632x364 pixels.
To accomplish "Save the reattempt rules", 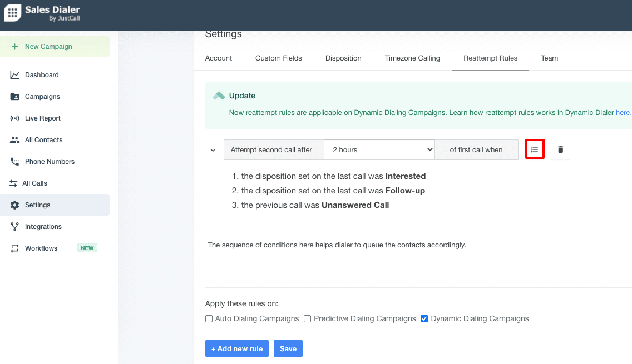I will pos(288,348).
